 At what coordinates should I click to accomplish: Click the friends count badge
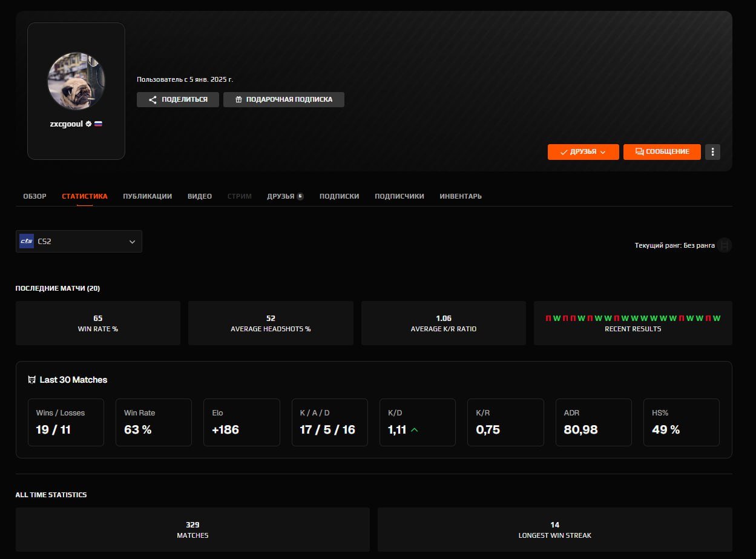(x=300, y=196)
